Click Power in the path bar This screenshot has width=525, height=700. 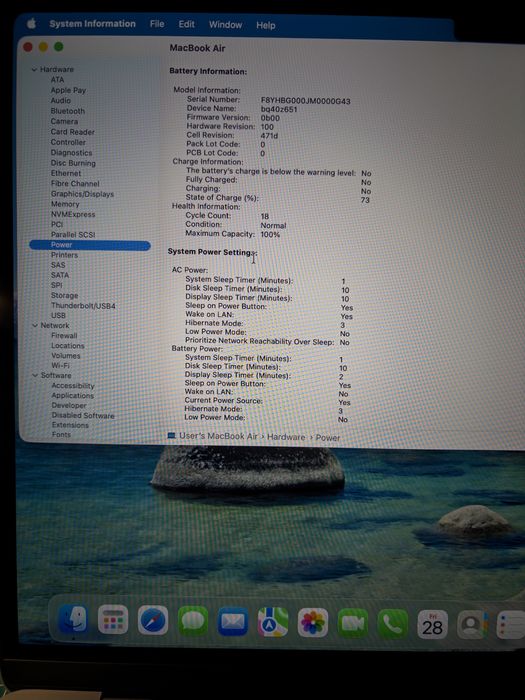[328, 438]
